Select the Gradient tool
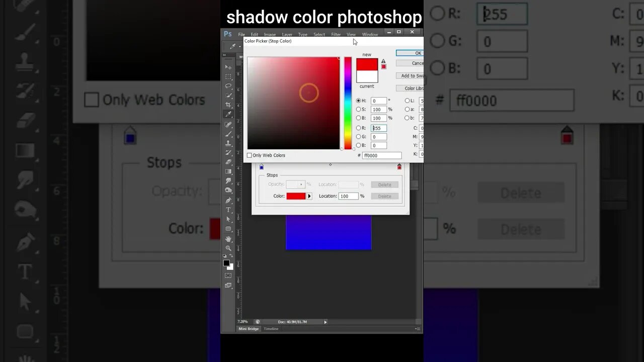 [228, 171]
